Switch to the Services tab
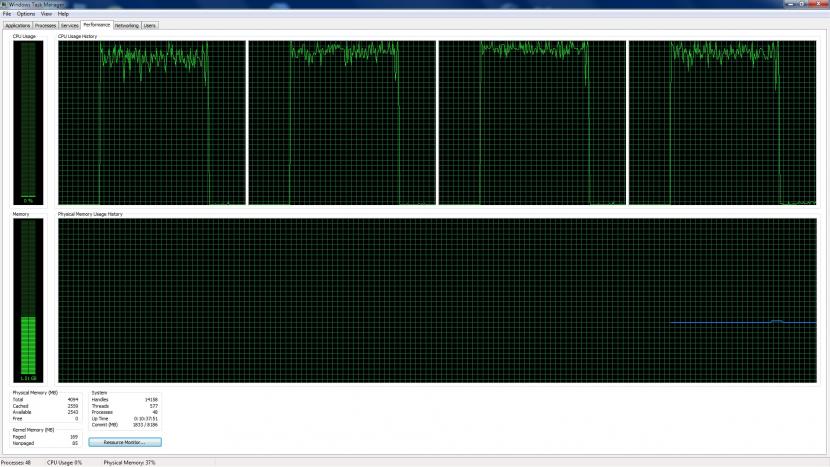 (x=69, y=25)
